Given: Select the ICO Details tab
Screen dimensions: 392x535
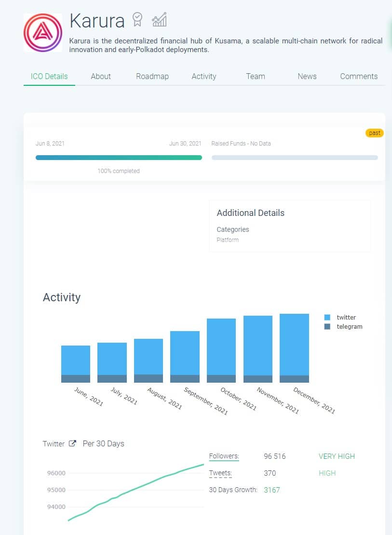Looking at the screenshot, I should click(x=49, y=76).
